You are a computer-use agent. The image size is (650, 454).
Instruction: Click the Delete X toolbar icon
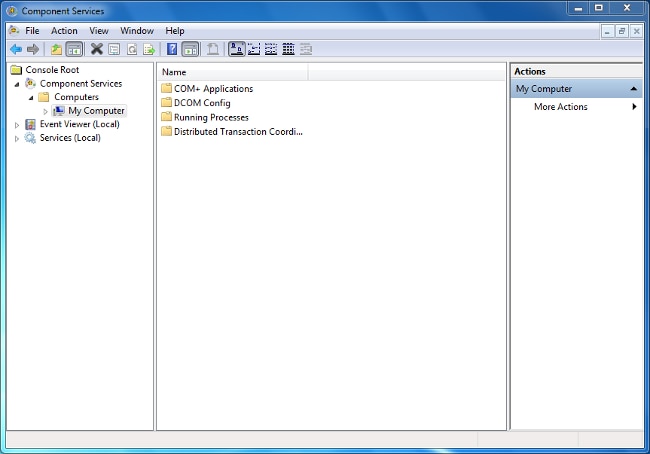coord(97,49)
